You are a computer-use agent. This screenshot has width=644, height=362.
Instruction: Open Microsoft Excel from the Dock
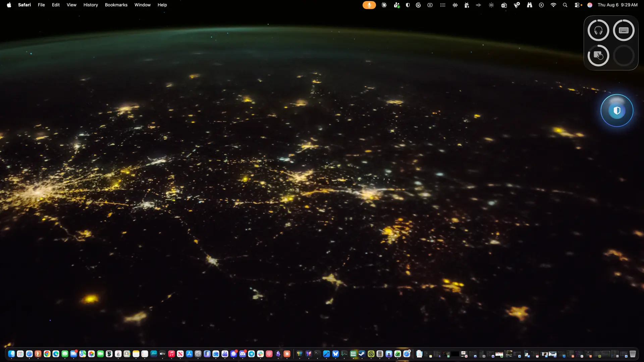point(397,354)
